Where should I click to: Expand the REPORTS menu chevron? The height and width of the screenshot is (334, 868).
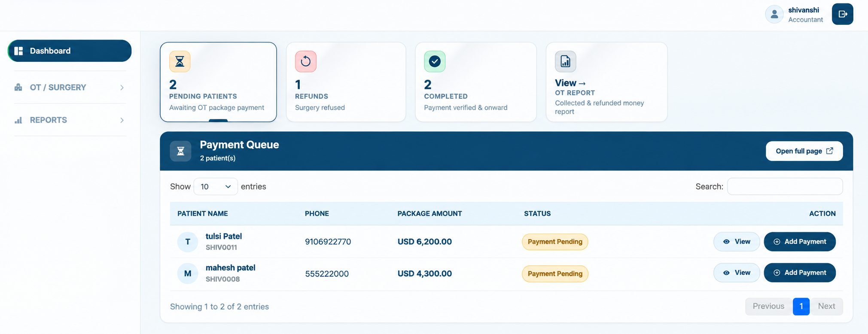(x=122, y=120)
